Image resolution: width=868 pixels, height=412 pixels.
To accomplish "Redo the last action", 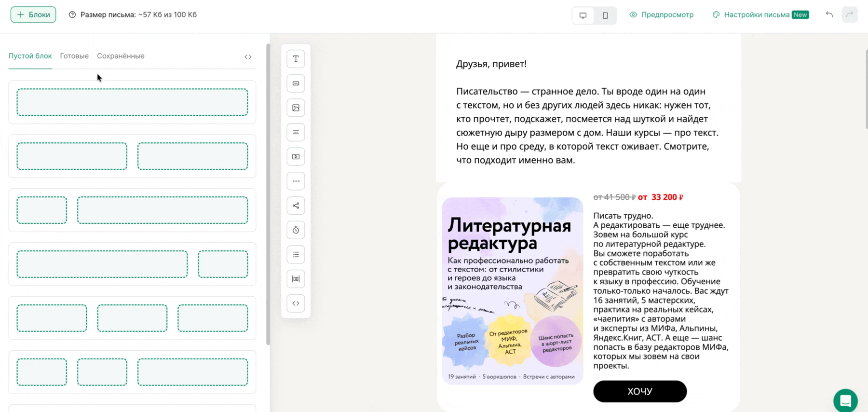I will [x=850, y=14].
